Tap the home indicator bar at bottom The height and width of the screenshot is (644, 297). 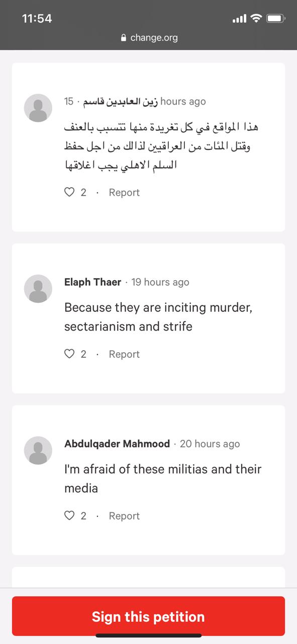[149, 635]
